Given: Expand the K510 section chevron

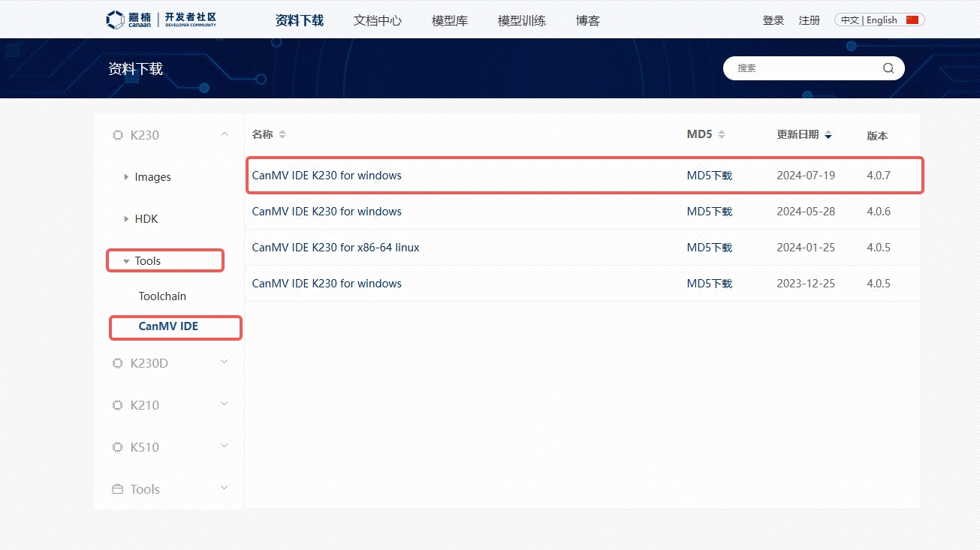Looking at the screenshot, I should [x=224, y=446].
